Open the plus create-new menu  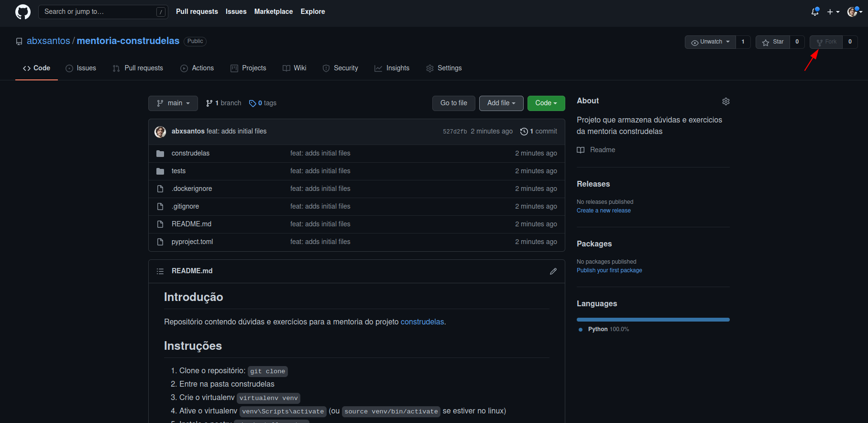[833, 11]
